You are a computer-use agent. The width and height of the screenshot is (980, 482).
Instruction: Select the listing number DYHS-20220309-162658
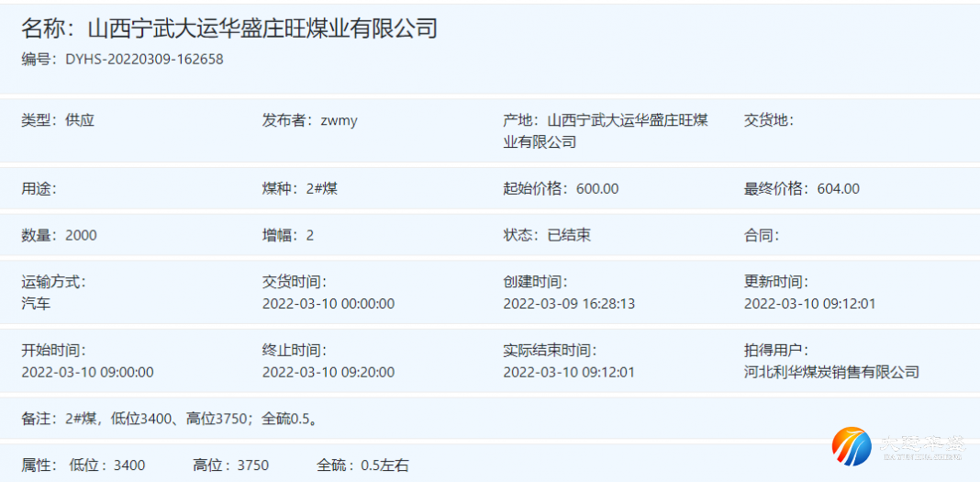144,60
